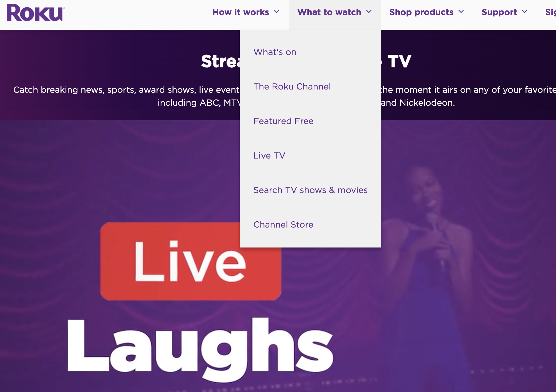Viewport: 556px width, 392px height.
Task: Select 'Search TV shows & movies'
Action: click(310, 190)
